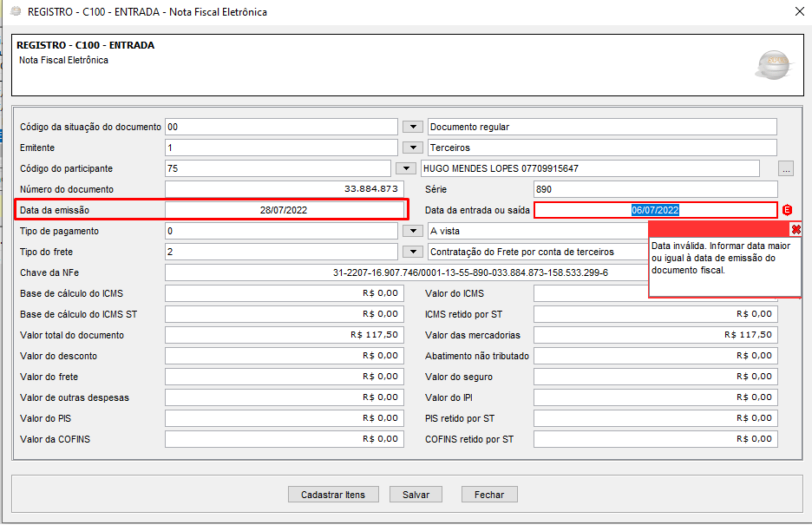Viewport: 812px width, 525px height.
Task: Click the window icon in the title bar
Action: tap(16, 11)
